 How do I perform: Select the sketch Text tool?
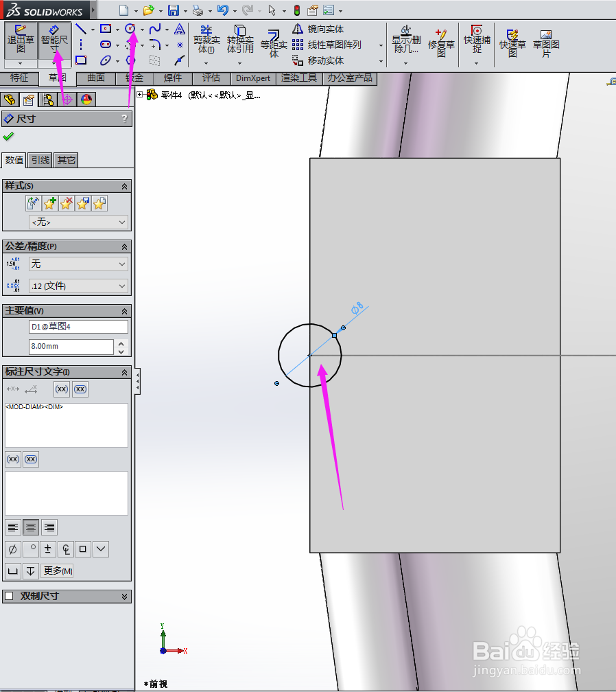[x=180, y=29]
